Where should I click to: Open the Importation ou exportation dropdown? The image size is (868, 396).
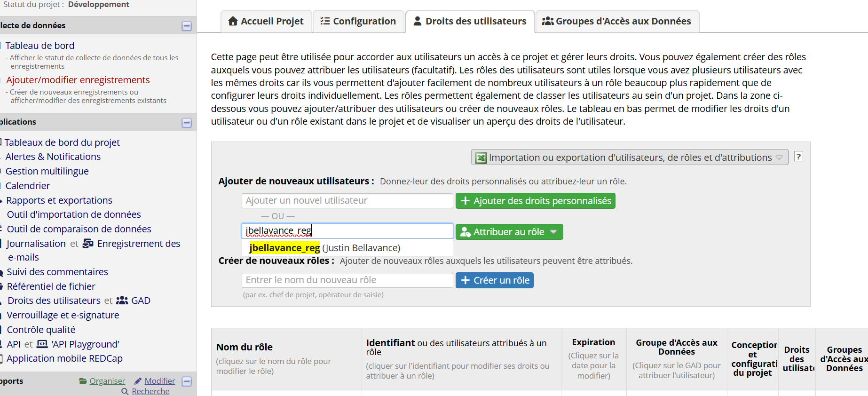coord(630,158)
